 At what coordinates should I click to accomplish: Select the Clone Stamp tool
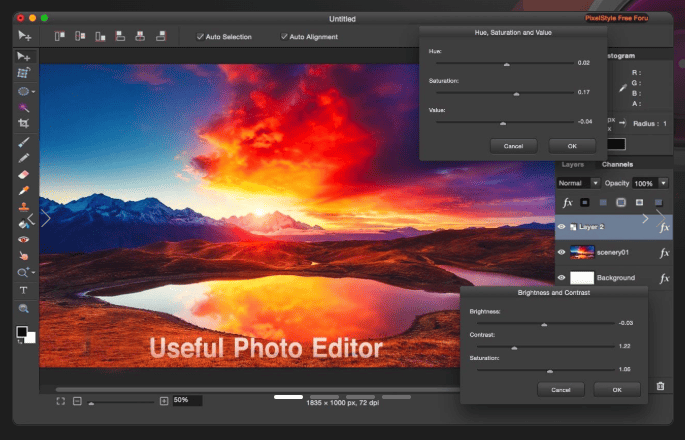(x=24, y=207)
